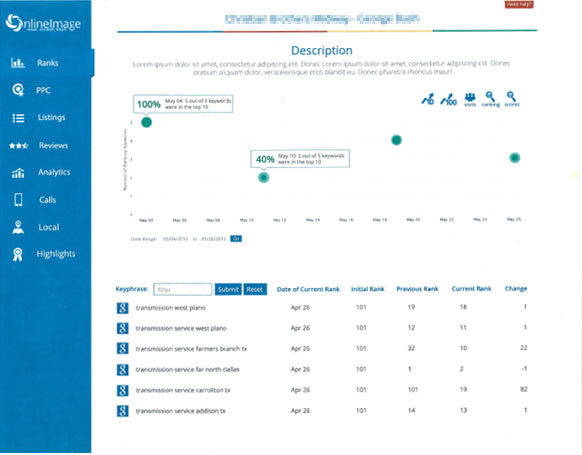The width and height of the screenshot is (582, 455).
Task: Open the Highlights menu entry
Action: [x=56, y=254]
